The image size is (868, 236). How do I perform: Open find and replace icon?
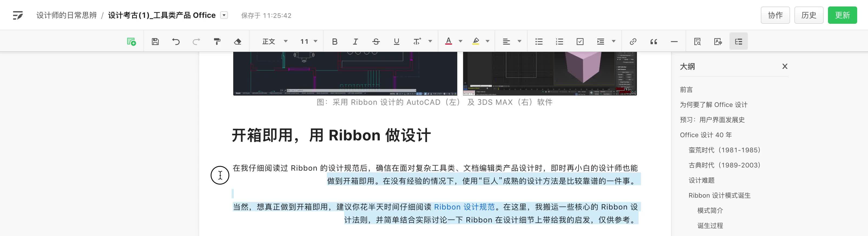tap(698, 41)
